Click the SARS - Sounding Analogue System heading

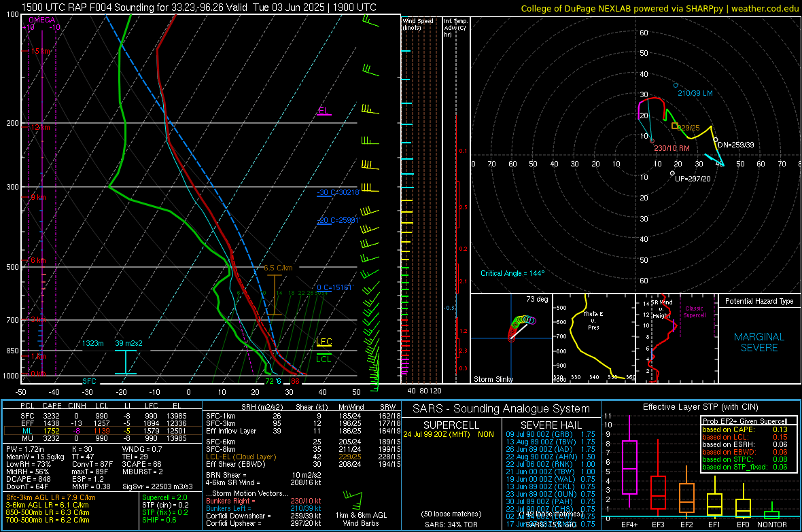(x=502, y=409)
